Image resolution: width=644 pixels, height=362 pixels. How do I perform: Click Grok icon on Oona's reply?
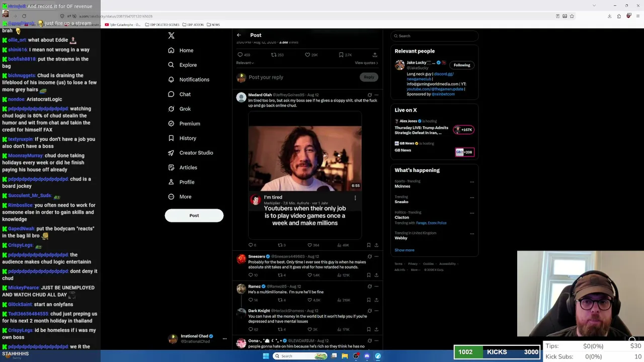coord(370,341)
